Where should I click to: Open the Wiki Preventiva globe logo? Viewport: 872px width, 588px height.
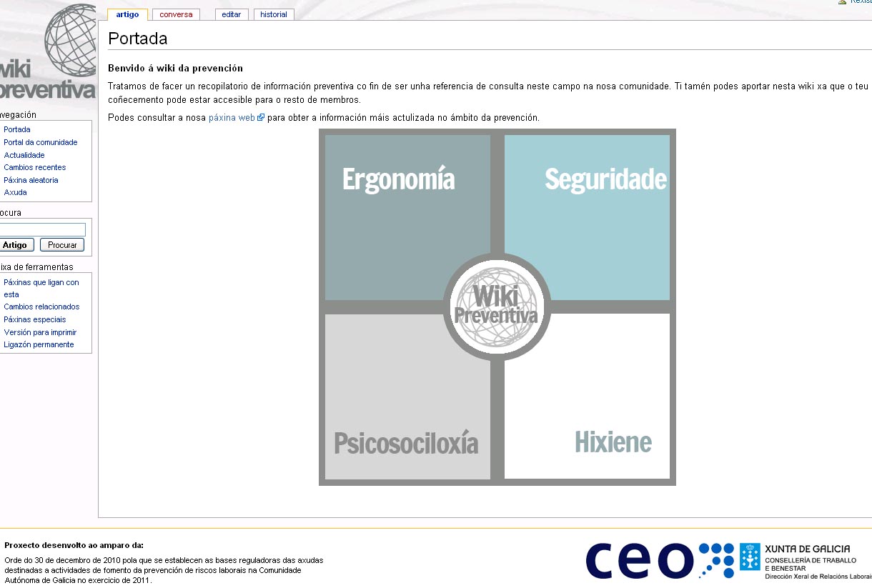(47, 51)
